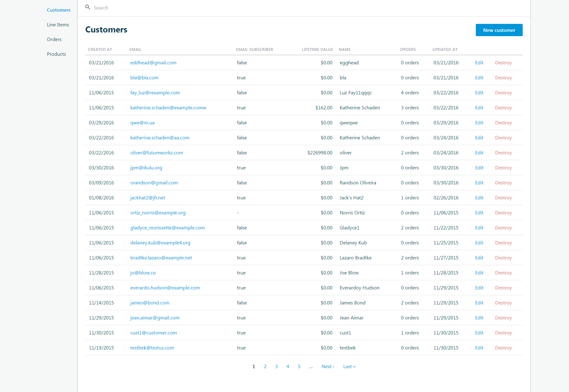Screen dimensions: 569x392
Task: Destroy the James Bond customer
Action: [503, 303]
